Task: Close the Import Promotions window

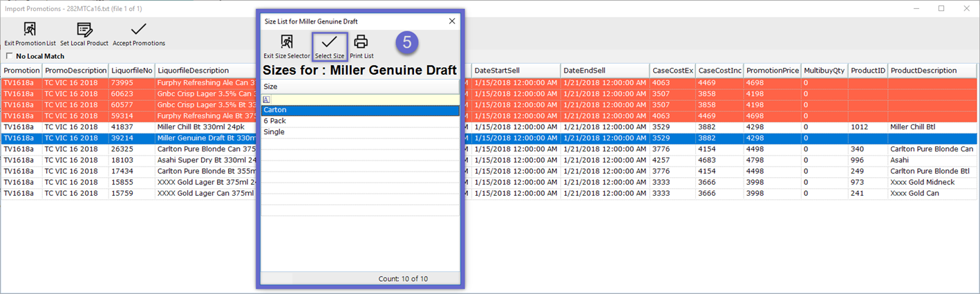Action: pos(967,8)
